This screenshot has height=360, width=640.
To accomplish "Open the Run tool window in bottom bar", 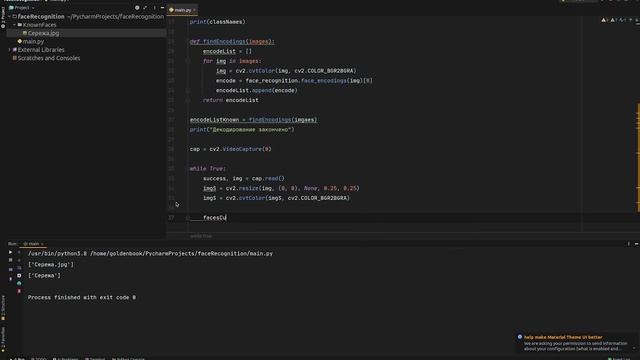I will coord(17,358).
